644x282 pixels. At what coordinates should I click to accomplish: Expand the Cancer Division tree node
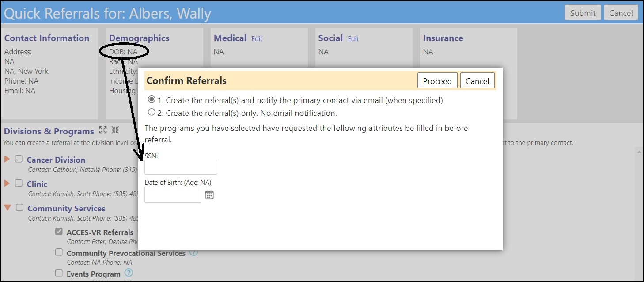[x=7, y=159]
